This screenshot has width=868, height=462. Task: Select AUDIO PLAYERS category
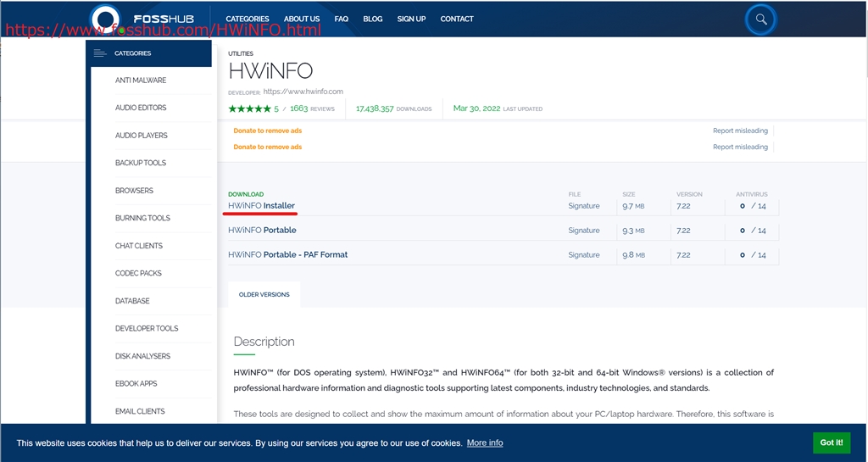click(142, 135)
